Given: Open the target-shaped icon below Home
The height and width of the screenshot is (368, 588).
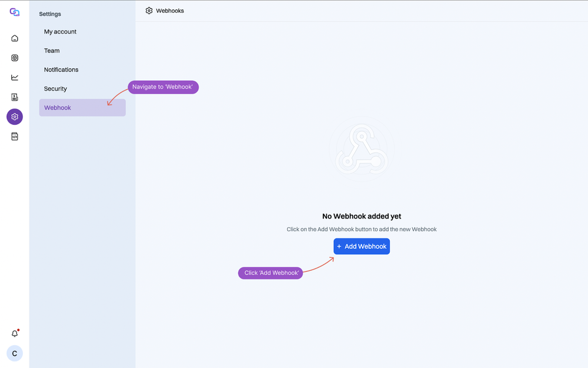Looking at the screenshot, I should pos(15,58).
